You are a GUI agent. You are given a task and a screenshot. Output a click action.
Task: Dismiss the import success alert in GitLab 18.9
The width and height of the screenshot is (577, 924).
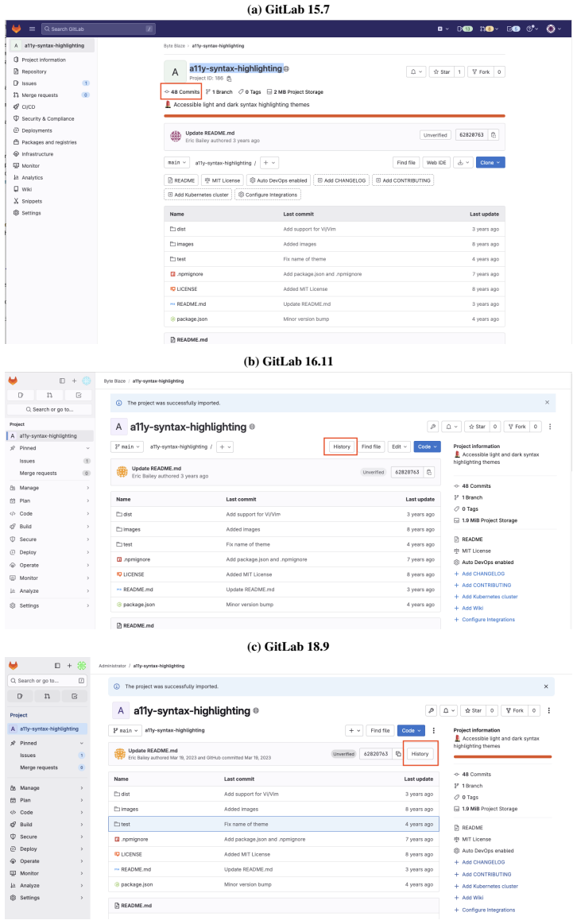point(546,686)
